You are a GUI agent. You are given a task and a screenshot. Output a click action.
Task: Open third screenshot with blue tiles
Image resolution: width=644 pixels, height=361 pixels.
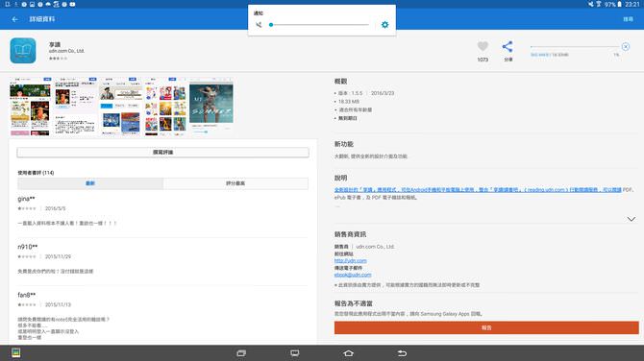tap(120, 107)
